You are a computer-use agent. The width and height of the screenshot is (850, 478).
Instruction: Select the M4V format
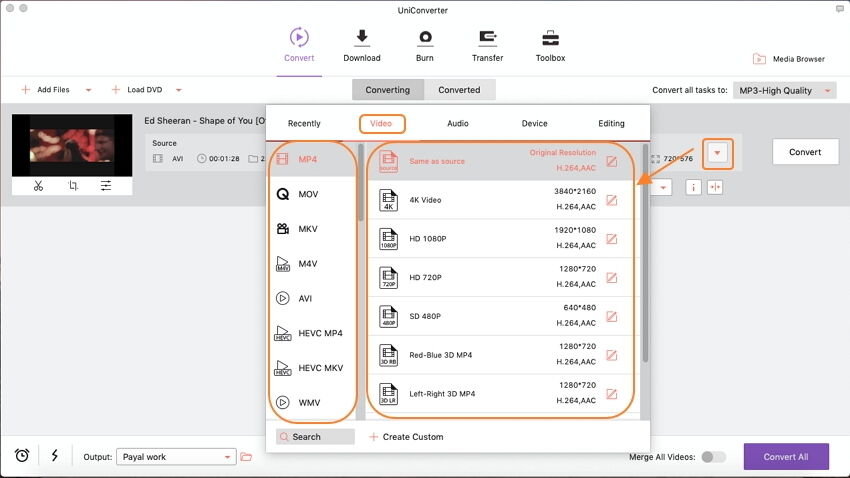tap(312, 263)
